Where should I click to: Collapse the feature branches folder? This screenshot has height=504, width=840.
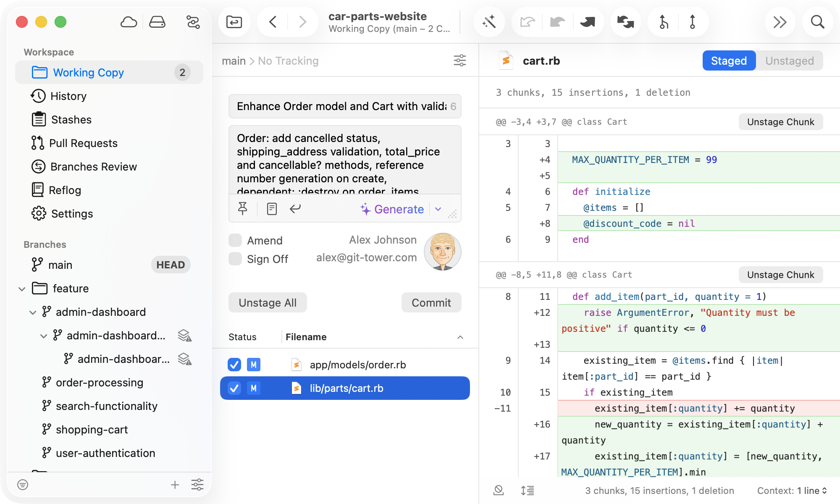coord(22,289)
